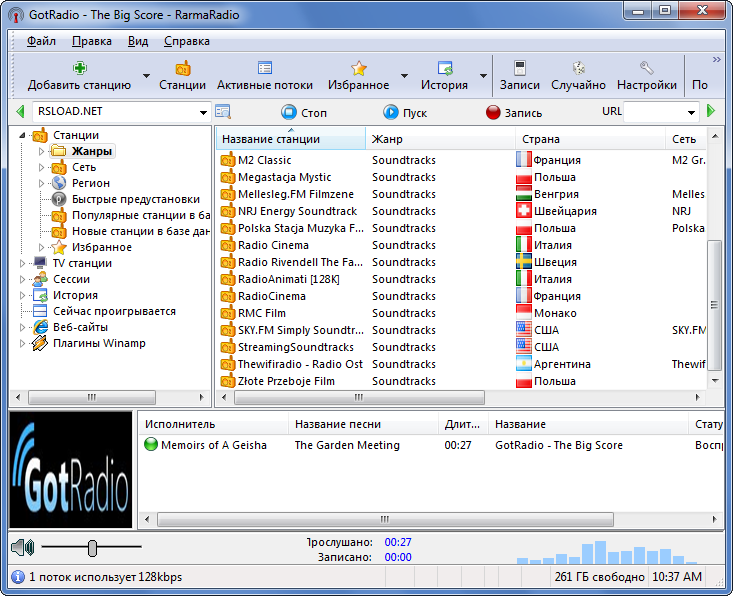Expand the Избранное tree node

(41, 247)
